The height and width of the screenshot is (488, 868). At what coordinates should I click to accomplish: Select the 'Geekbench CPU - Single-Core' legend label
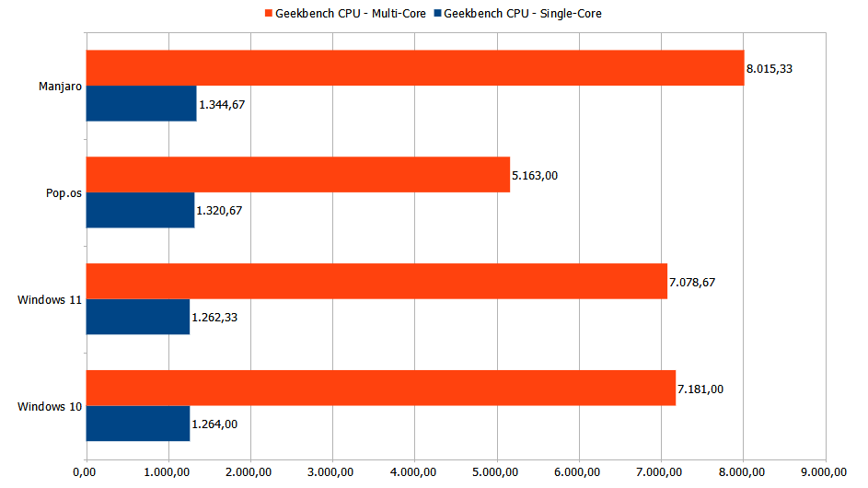click(523, 14)
